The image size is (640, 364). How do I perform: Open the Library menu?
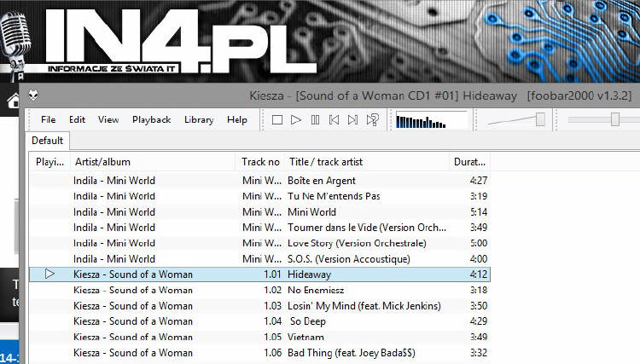pyautogui.click(x=199, y=120)
